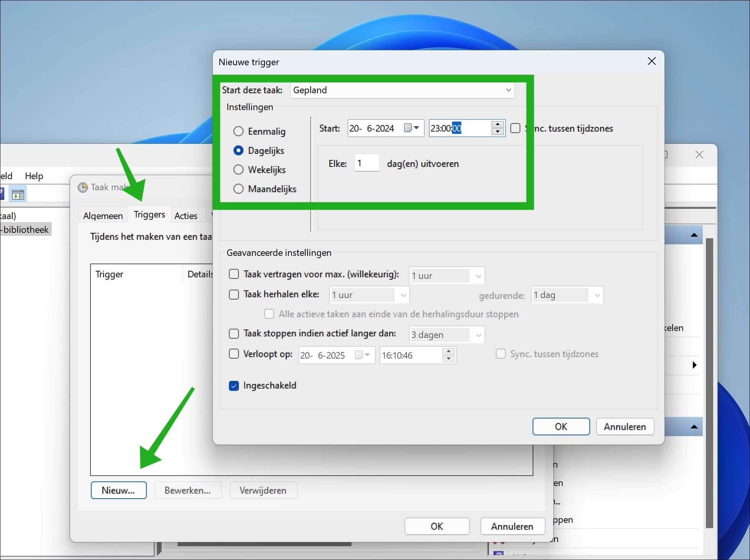
Task: Expand the collapsed action pane chevron on the right
Action: click(695, 365)
